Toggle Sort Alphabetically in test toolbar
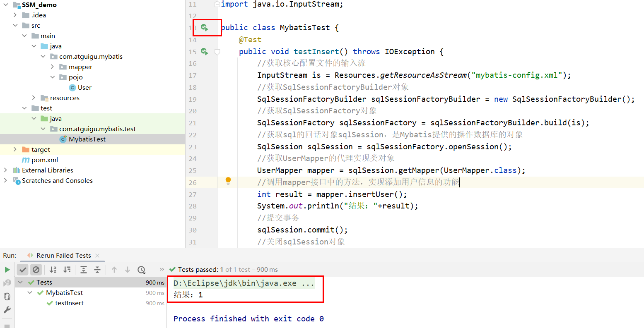Screen dimensions: 644x328 coord(53,270)
